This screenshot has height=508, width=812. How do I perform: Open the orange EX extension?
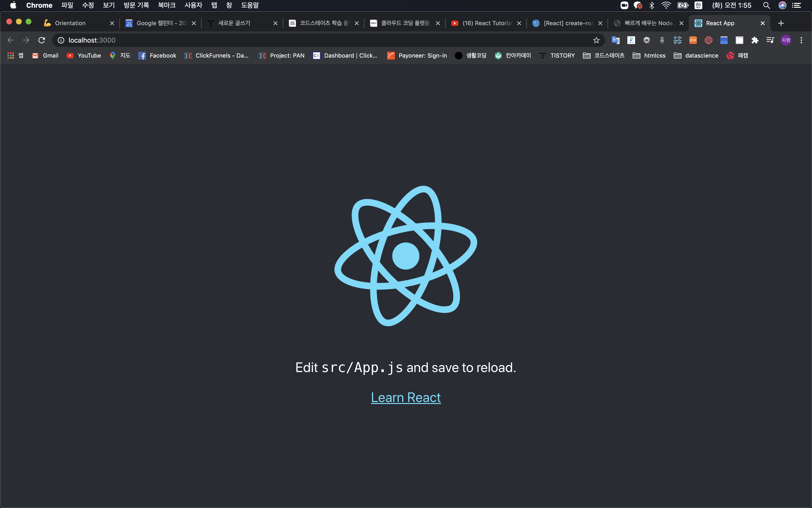693,40
